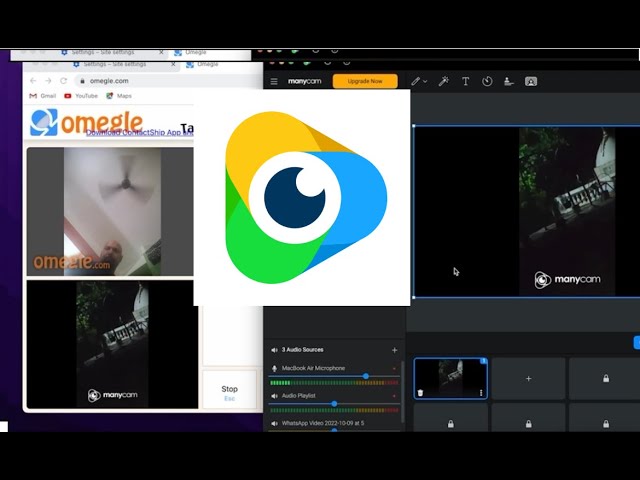Reload the Omegle page

coord(63,81)
